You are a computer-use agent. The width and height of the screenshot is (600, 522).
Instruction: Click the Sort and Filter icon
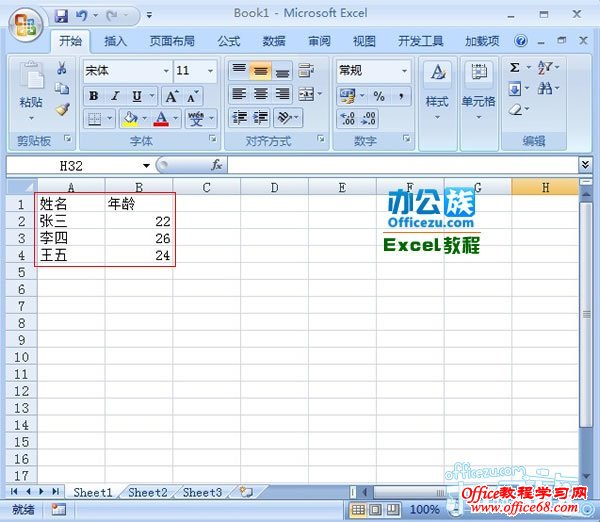point(545,68)
